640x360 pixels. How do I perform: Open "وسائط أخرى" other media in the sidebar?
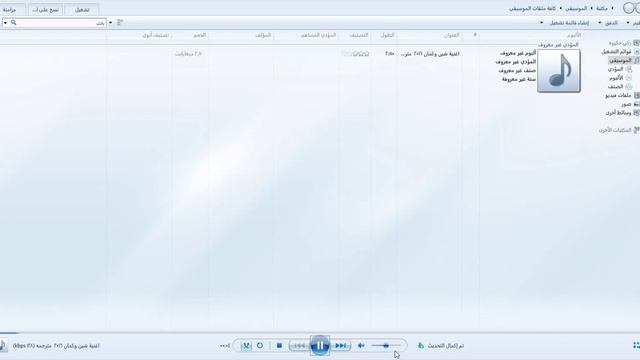pyautogui.click(x=618, y=113)
